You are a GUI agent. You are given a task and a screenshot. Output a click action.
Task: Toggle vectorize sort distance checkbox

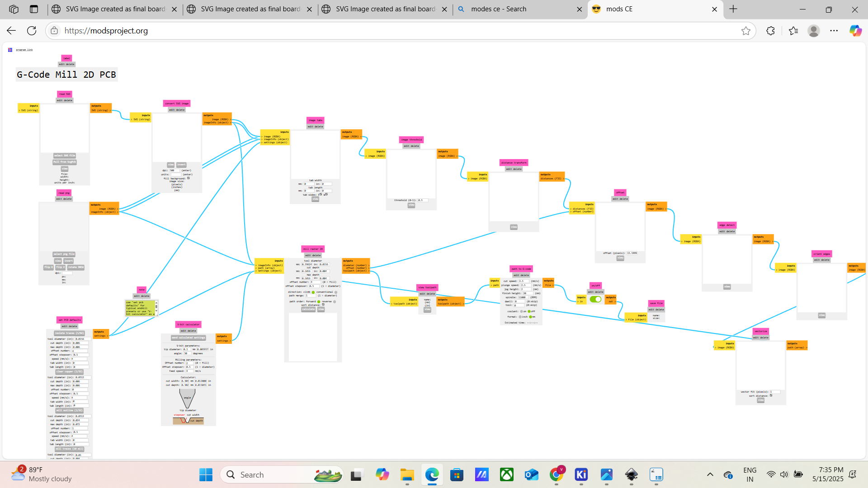coord(771,395)
